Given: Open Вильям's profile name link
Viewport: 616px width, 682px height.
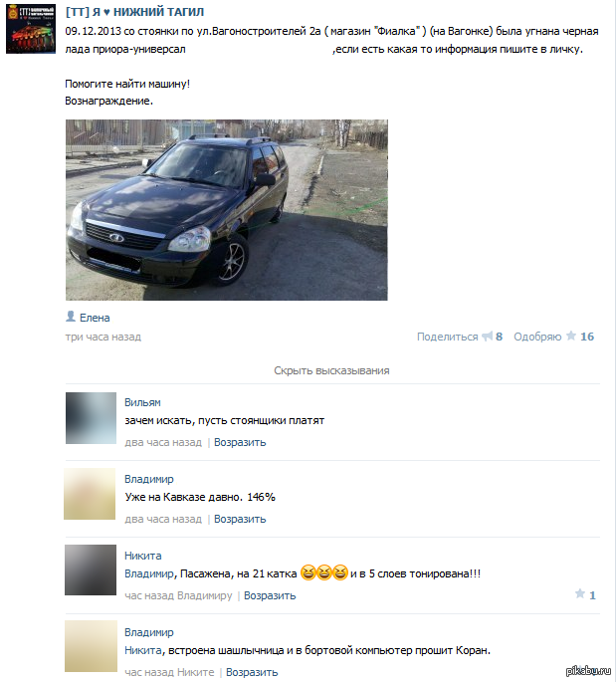Looking at the screenshot, I should pos(142,402).
